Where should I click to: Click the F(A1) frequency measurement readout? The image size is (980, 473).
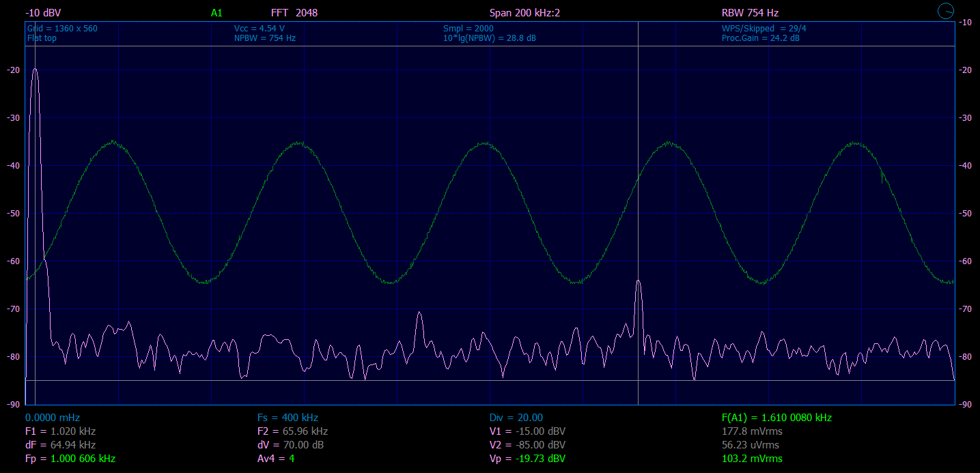tap(776, 418)
